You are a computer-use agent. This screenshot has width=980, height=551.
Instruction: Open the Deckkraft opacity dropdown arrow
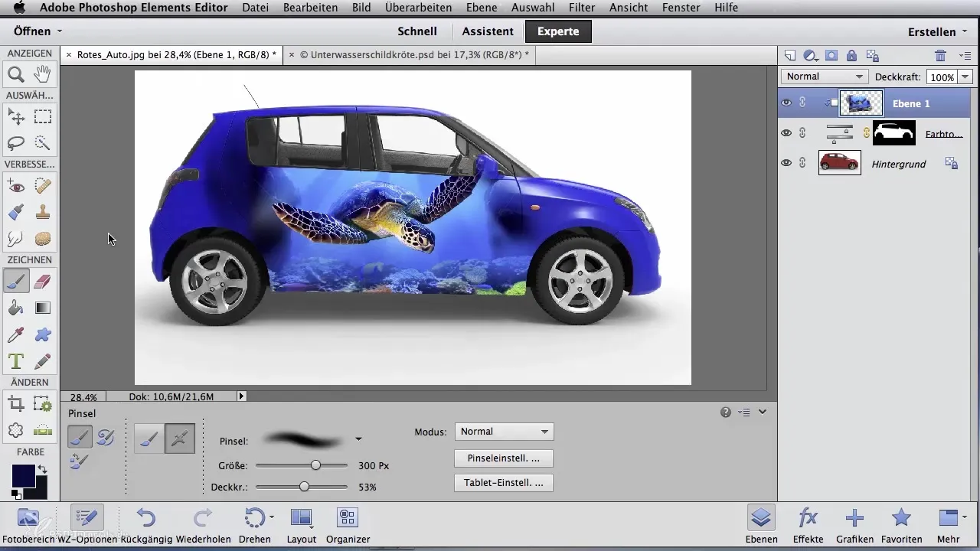click(965, 77)
